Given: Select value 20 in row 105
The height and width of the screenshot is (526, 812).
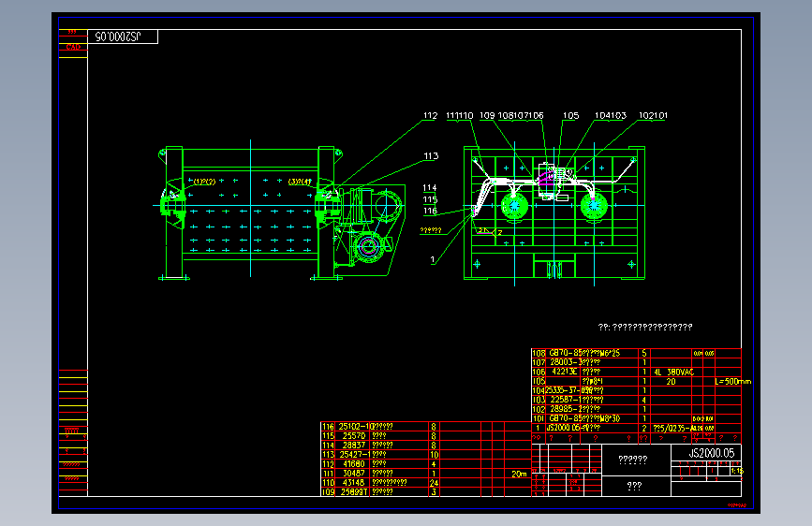Looking at the screenshot, I should point(671,382).
